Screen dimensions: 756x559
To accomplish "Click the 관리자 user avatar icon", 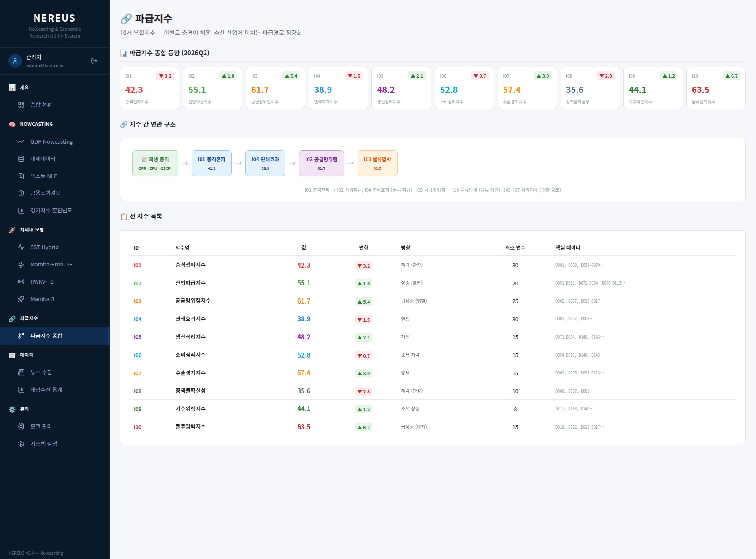I will tap(15, 61).
